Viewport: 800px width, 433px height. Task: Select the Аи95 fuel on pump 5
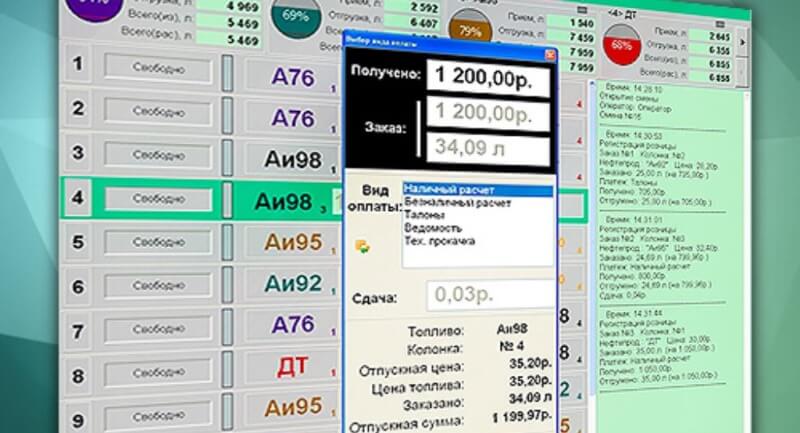[293, 242]
